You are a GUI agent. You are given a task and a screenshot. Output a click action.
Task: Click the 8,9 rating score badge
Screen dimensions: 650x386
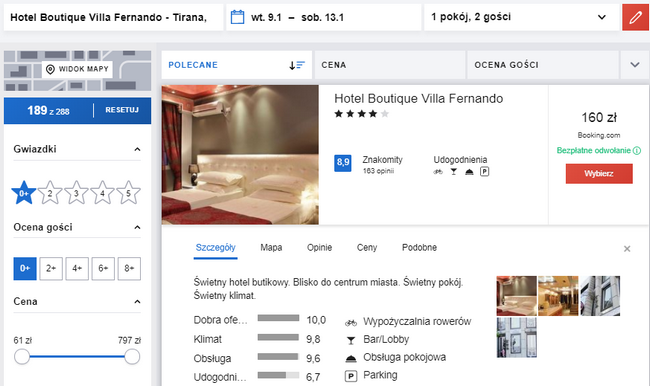pyautogui.click(x=343, y=163)
